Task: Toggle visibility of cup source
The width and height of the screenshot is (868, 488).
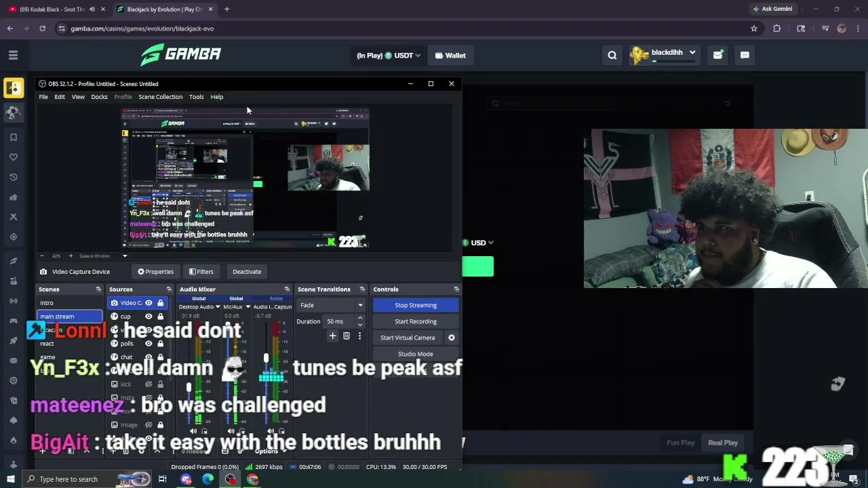Action: click(x=149, y=317)
